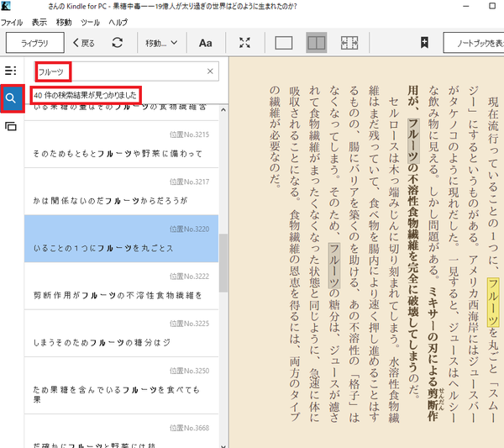This screenshot has width=504, height=448.
Task: Click the results scrollbar down arrow
Action: [223, 445]
